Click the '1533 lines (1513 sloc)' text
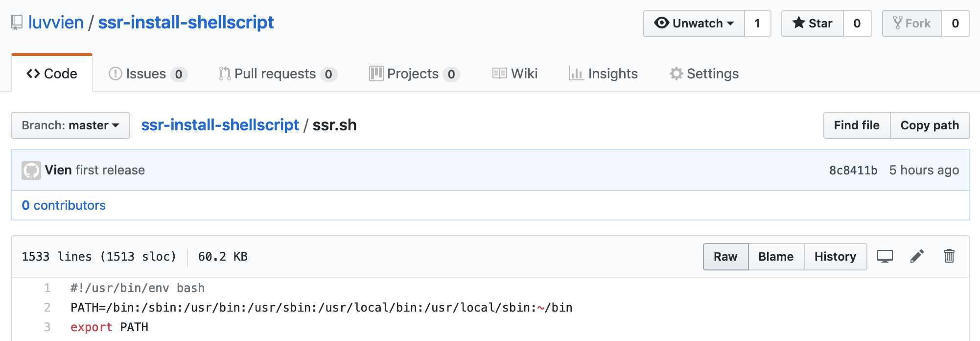Image resolution: width=980 pixels, height=341 pixels. pos(99,257)
